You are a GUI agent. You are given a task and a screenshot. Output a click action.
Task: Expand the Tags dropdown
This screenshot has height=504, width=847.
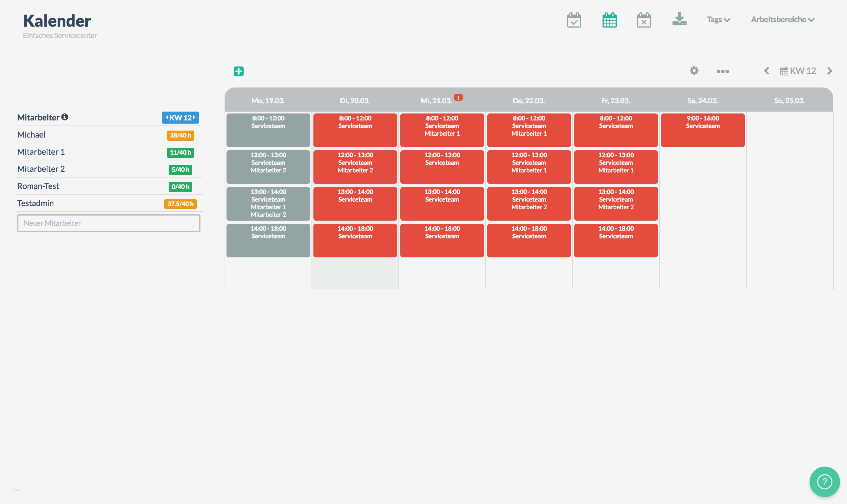pos(718,20)
